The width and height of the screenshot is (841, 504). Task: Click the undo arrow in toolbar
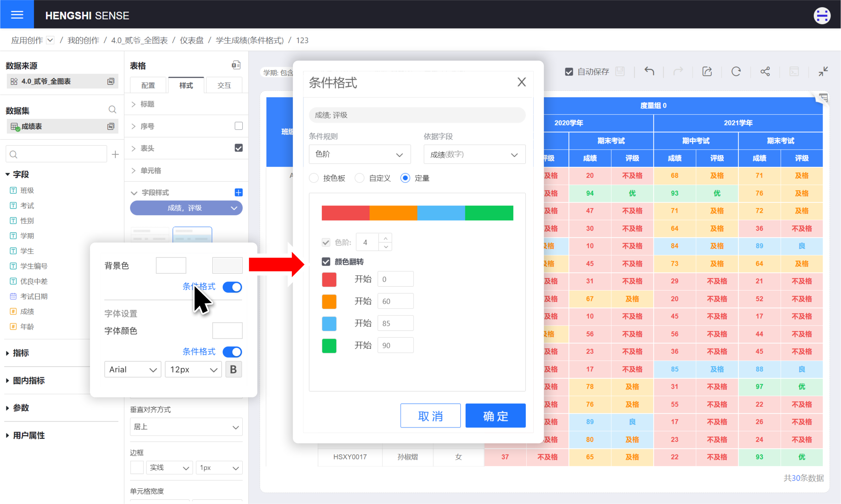click(649, 71)
